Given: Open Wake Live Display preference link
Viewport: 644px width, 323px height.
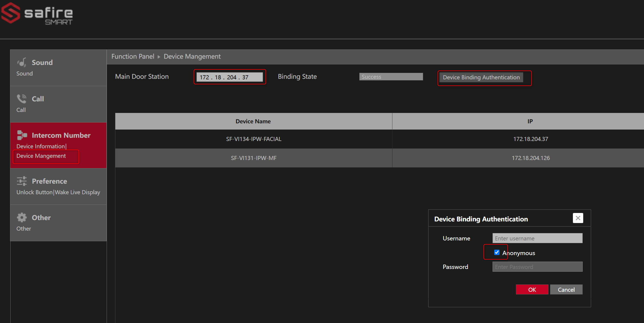Looking at the screenshot, I should click(78, 192).
